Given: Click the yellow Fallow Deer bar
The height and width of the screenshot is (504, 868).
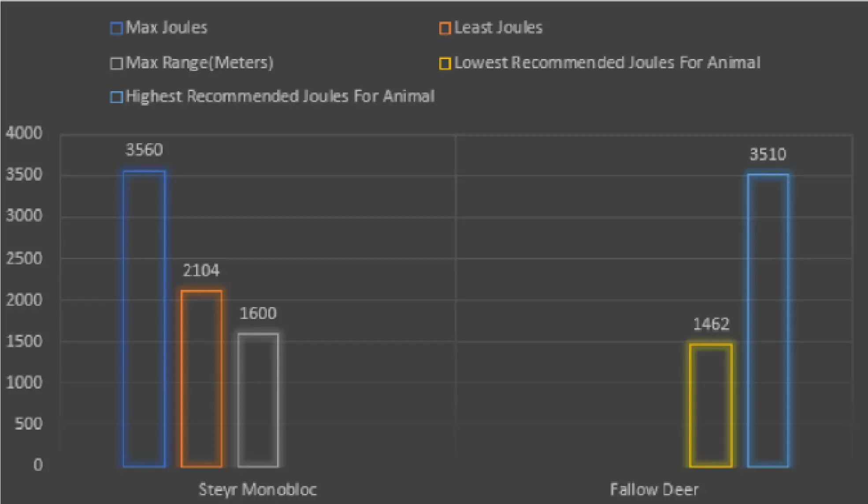Looking at the screenshot, I should (711, 405).
